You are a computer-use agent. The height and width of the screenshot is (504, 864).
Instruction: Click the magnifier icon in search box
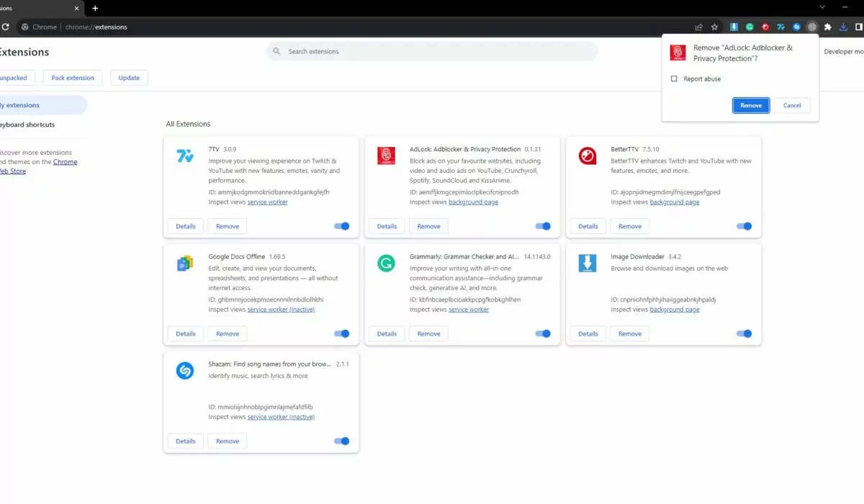[x=277, y=52]
